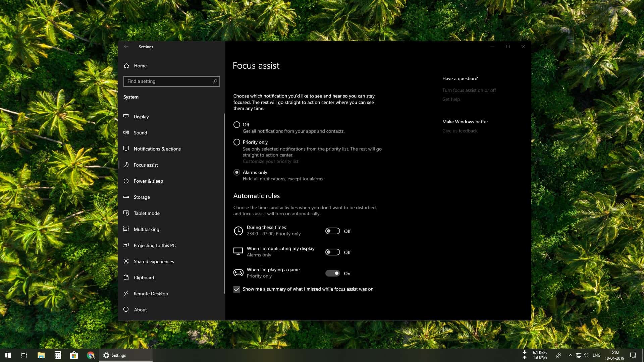Click the Remote Desktop sidebar icon

(126, 293)
